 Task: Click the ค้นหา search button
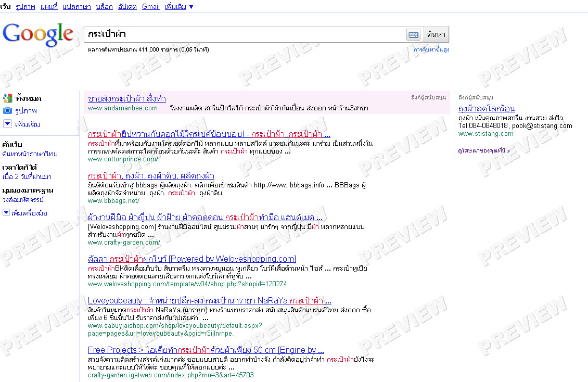pos(436,34)
